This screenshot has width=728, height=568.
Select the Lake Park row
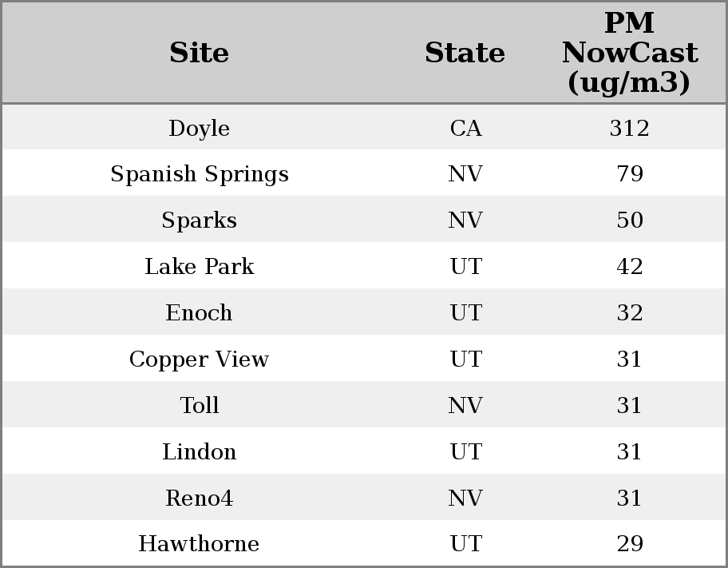[199, 267]
